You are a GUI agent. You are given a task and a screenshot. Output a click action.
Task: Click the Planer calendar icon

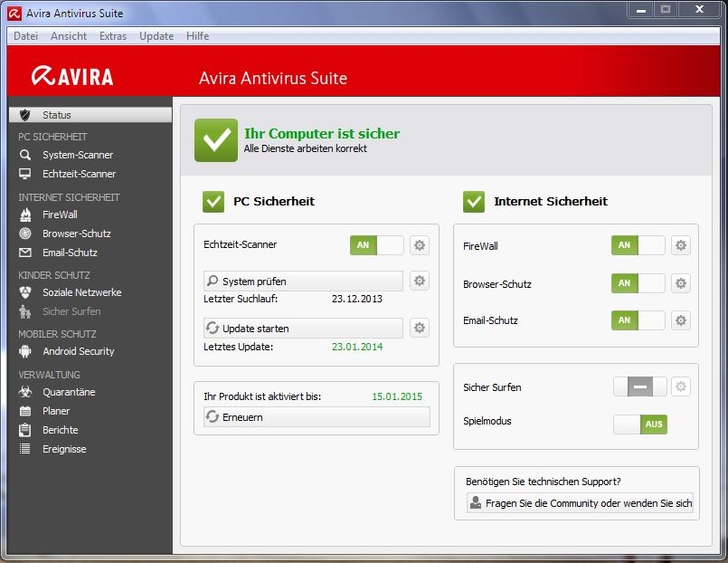[25, 411]
